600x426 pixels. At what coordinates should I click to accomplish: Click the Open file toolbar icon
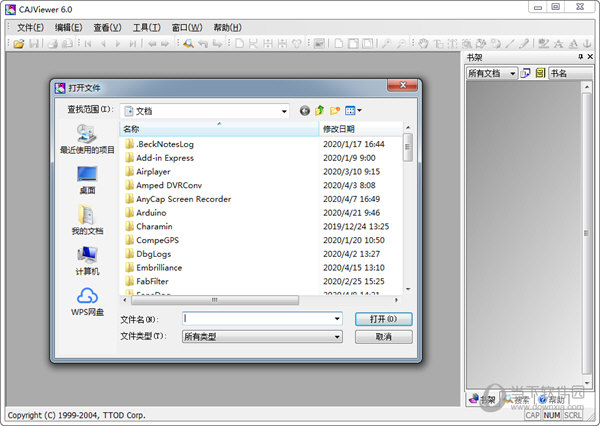(18, 44)
